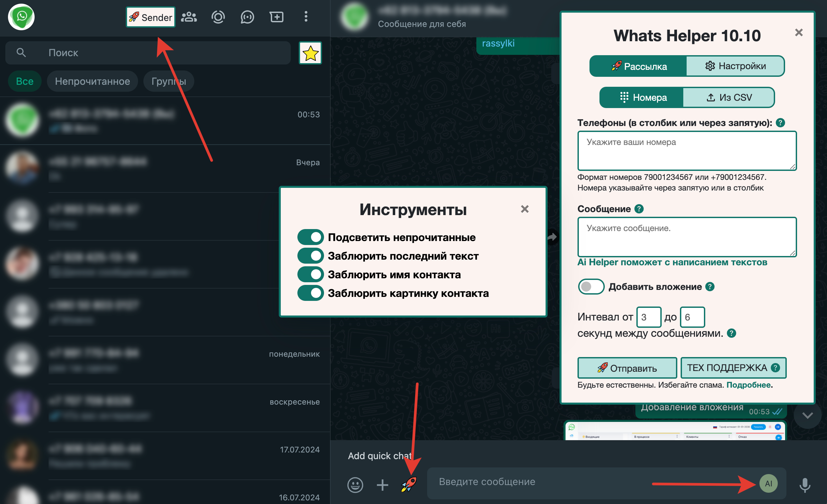Switch to the Из CSV tab

click(728, 98)
